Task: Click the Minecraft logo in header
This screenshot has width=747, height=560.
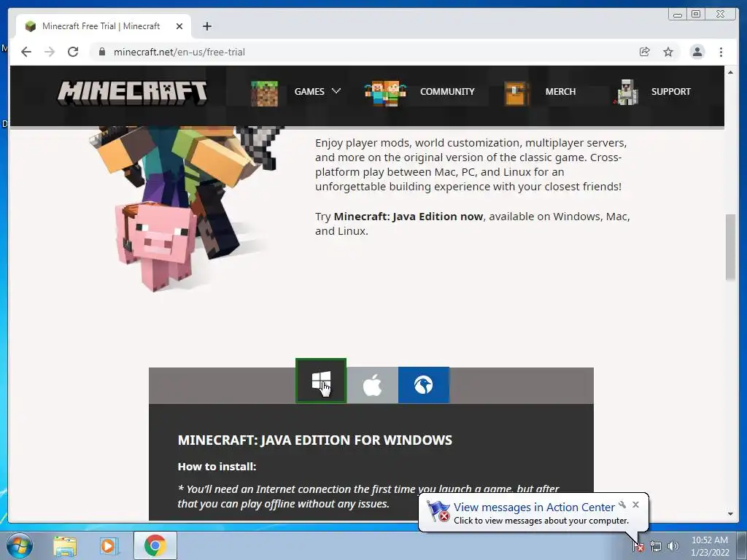Action: click(133, 93)
